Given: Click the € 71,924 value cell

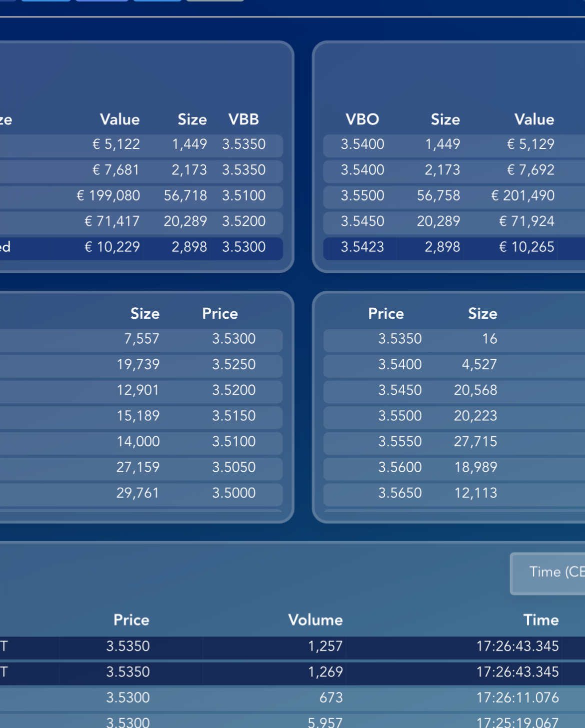Looking at the screenshot, I should tap(526, 221).
